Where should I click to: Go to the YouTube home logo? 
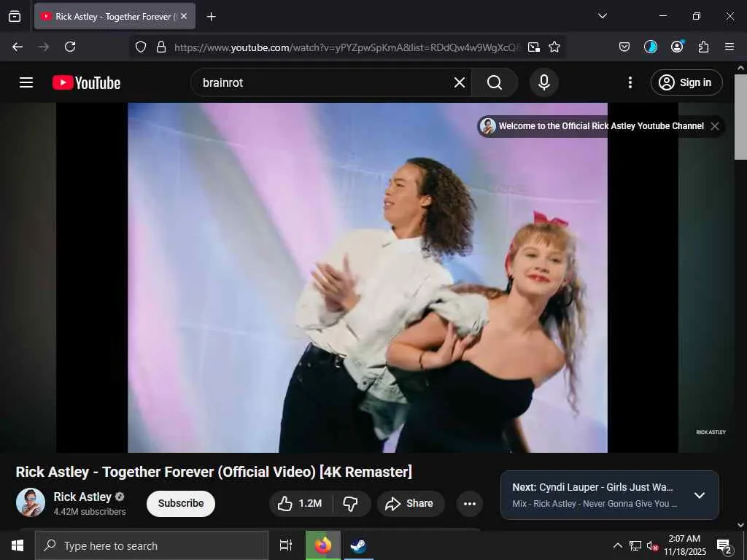pyautogui.click(x=86, y=82)
